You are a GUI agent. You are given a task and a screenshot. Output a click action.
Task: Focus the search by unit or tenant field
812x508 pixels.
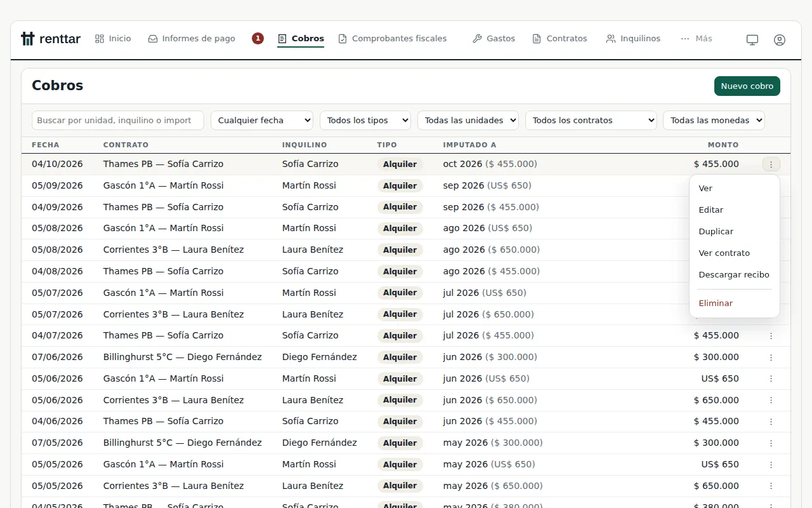coord(118,120)
